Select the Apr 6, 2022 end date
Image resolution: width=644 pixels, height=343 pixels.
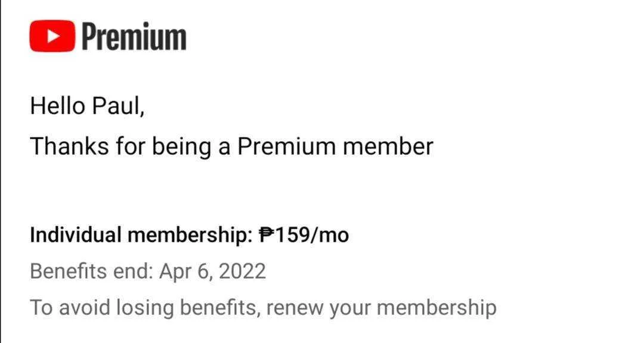pos(213,272)
